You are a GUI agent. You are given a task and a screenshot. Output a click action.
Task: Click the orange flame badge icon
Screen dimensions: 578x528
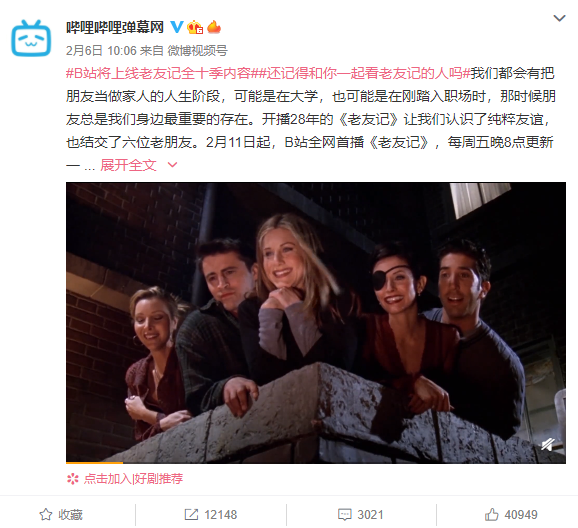[214, 27]
